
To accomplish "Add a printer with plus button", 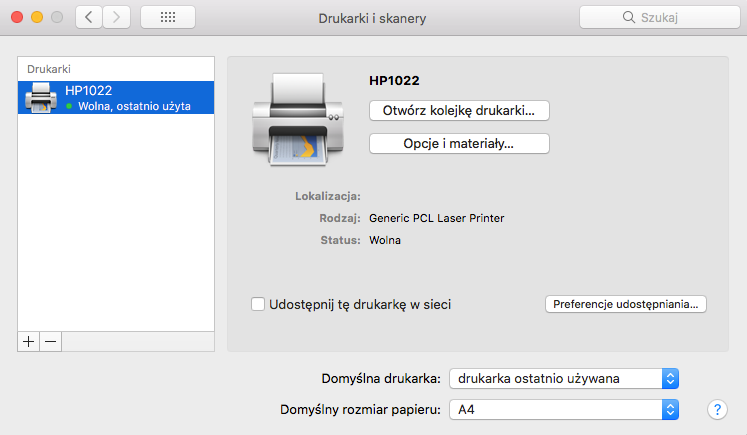I will (29, 342).
